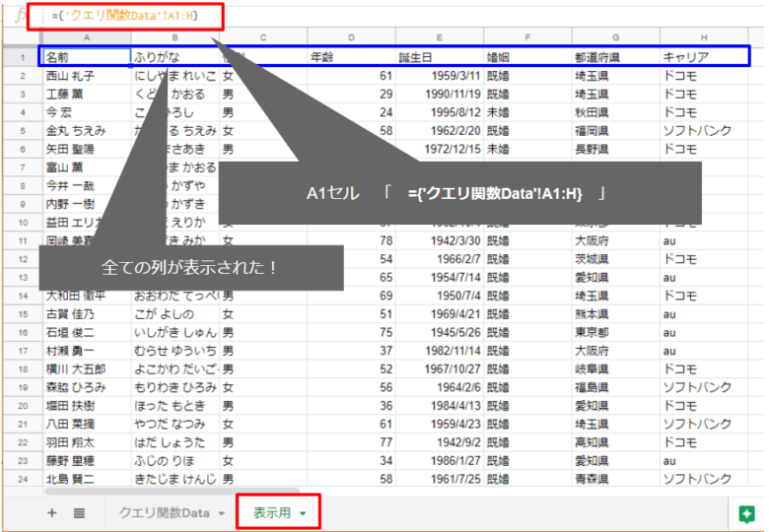Click prefecture cell 秋田県
This screenshot has height=532, width=769.
tap(616, 112)
